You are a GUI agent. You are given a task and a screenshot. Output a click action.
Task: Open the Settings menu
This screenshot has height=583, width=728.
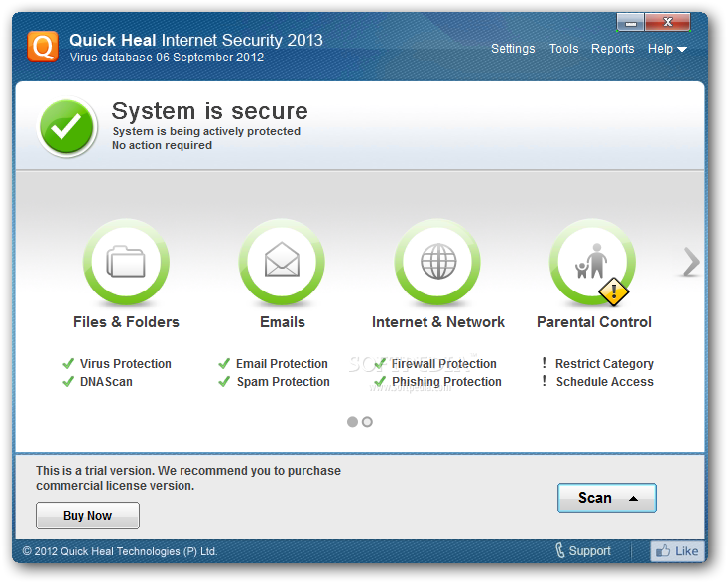click(513, 49)
